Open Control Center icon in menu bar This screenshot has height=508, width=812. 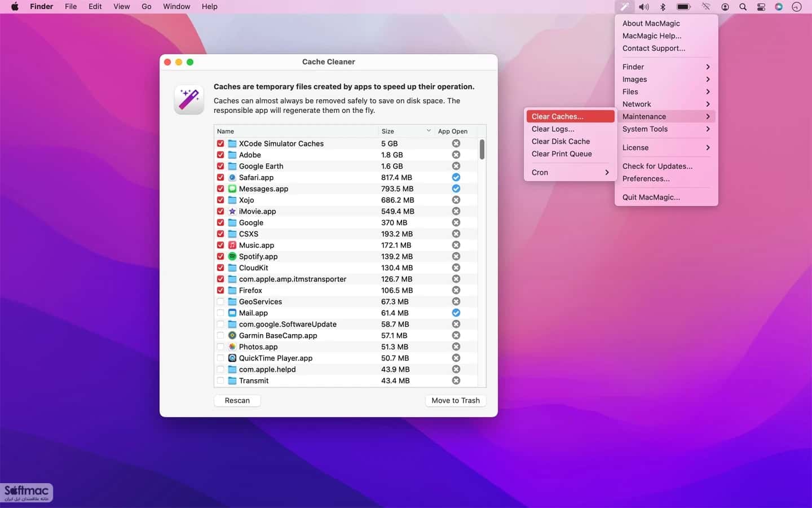pos(761,7)
